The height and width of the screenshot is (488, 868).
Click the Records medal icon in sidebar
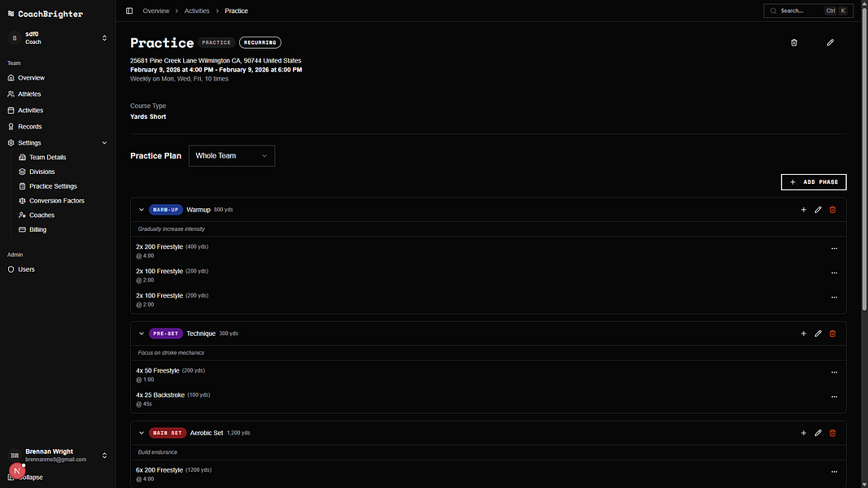tap(11, 127)
